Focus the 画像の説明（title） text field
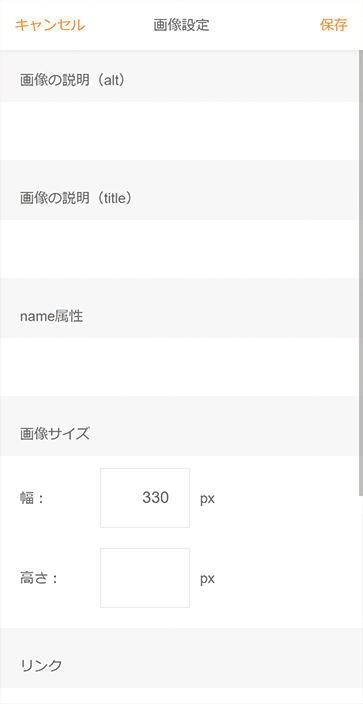 point(180,249)
